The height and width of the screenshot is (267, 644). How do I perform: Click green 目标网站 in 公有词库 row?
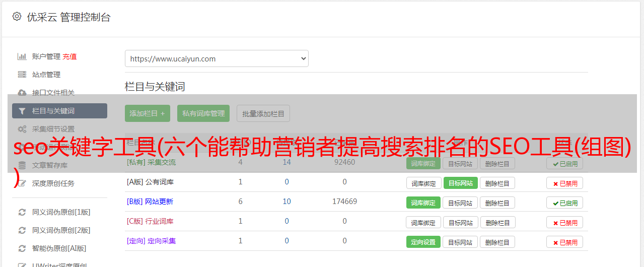[x=460, y=183]
